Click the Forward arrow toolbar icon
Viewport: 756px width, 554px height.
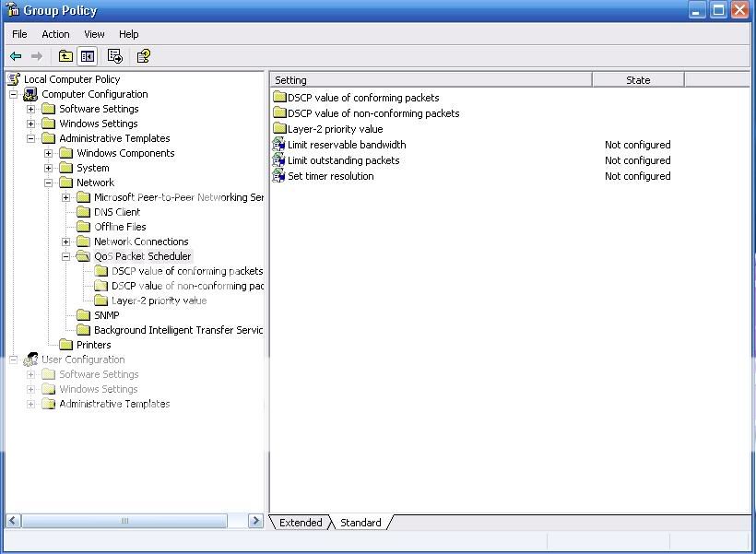click(37, 56)
